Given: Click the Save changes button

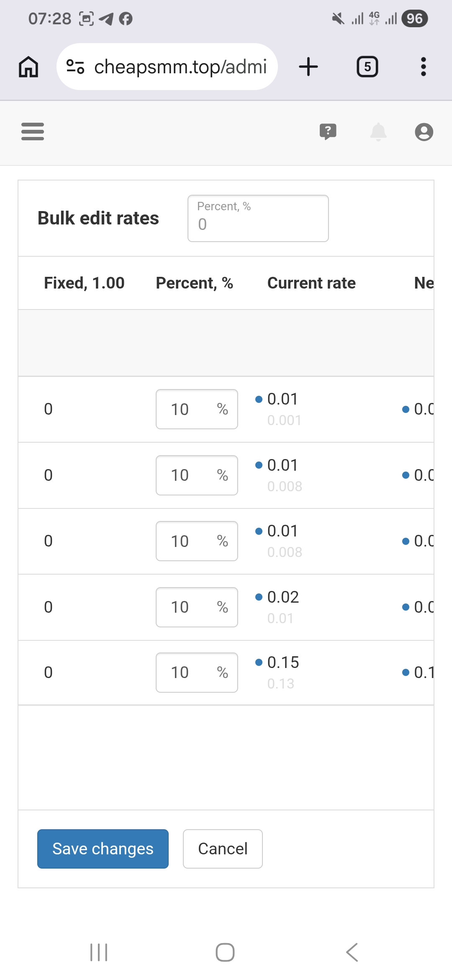Looking at the screenshot, I should pyautogui.click(x=103, y=849).
